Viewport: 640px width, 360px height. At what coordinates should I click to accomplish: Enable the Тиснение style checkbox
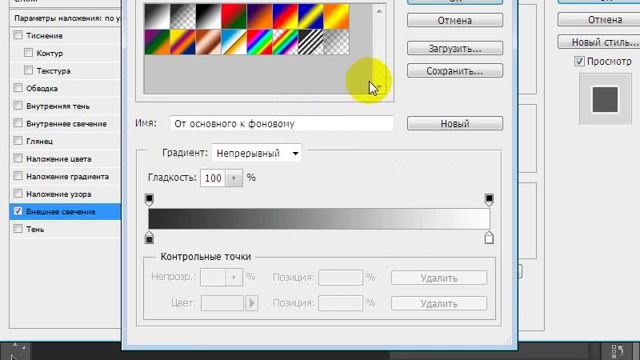18,35
